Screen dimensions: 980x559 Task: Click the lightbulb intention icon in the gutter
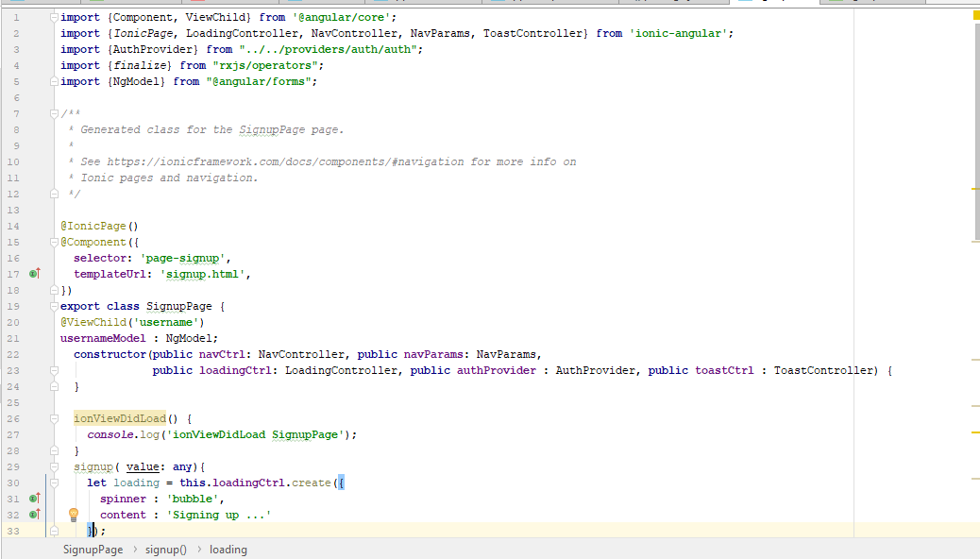pyautogui.click(x=74, y=515)
